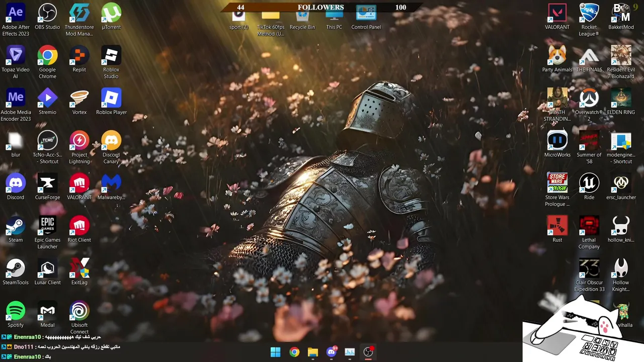Select the ExitLag desktop shortcut

79,268
